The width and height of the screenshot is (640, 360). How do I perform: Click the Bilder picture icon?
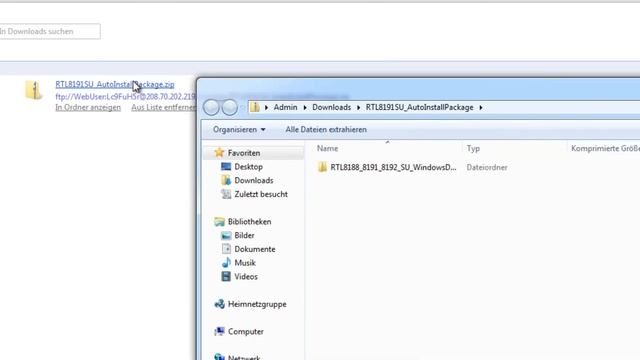pos(226,236)
